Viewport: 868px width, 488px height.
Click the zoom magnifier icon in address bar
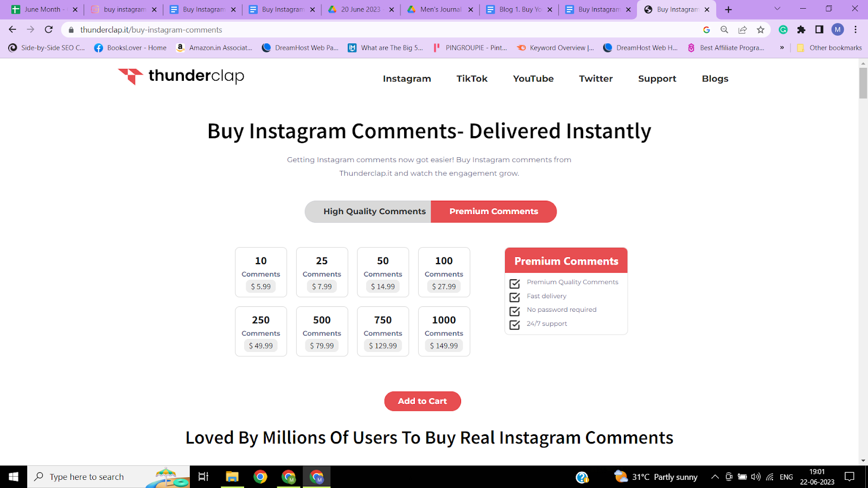(724, 30)
